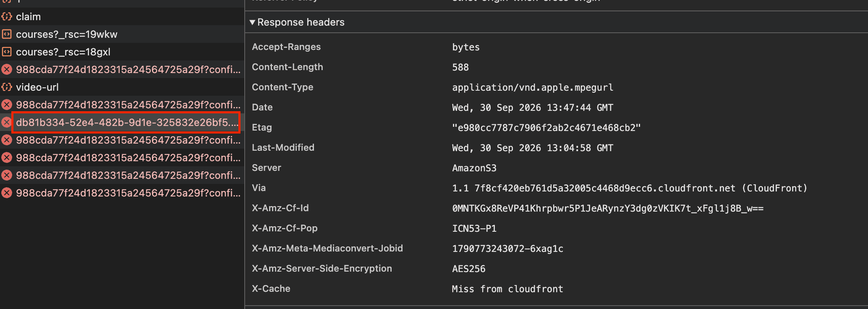Click the JSON icon beside the claim request
Screen dimensions: 868x309
pyautogui.click(x=7, y=17)
